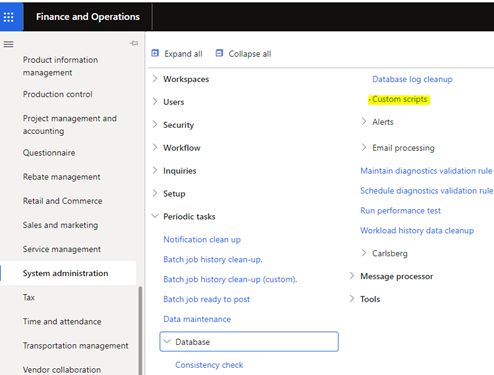Viewport: 494px width, 375px height.
Task: Expand the Carlsberg group
Action: pyautogui.click(x=384, y=253)
